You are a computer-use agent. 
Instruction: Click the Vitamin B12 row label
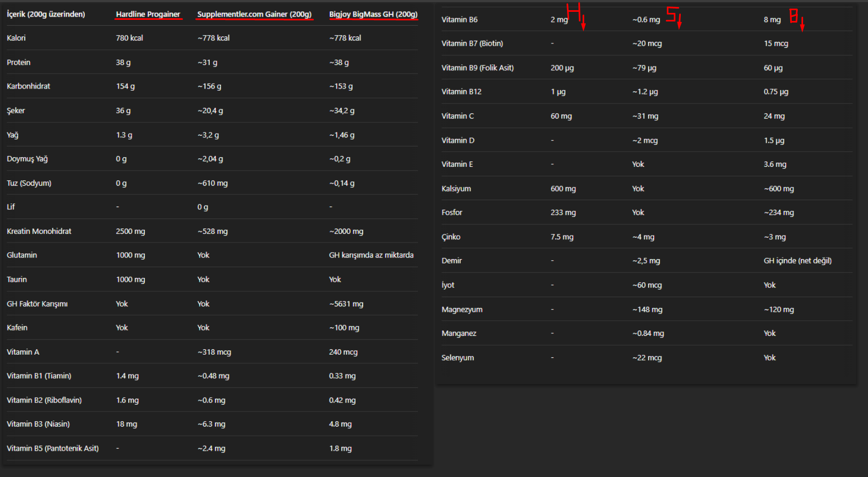click(x=462, y=92)
